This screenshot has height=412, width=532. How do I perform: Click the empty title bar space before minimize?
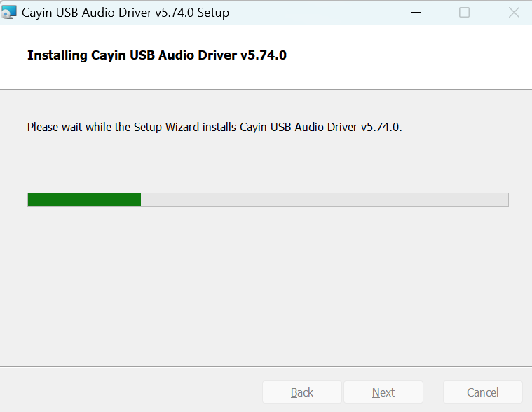pos(315,13)
